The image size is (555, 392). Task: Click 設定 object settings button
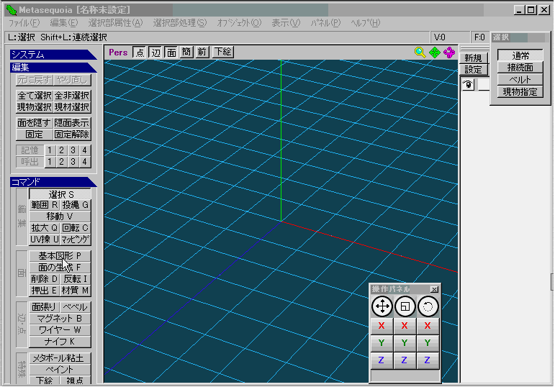click(x=473, y=69)
